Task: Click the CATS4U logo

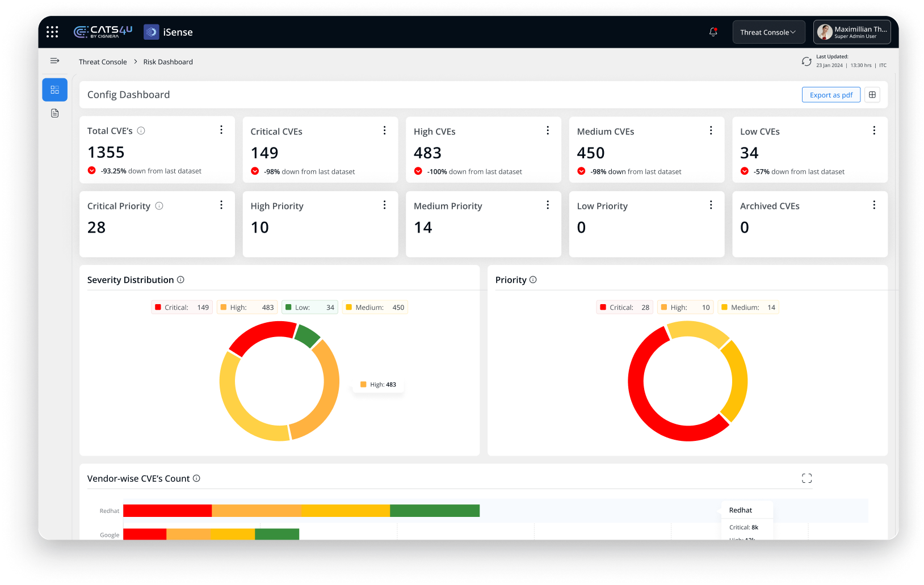Action: tap(103, 32)
